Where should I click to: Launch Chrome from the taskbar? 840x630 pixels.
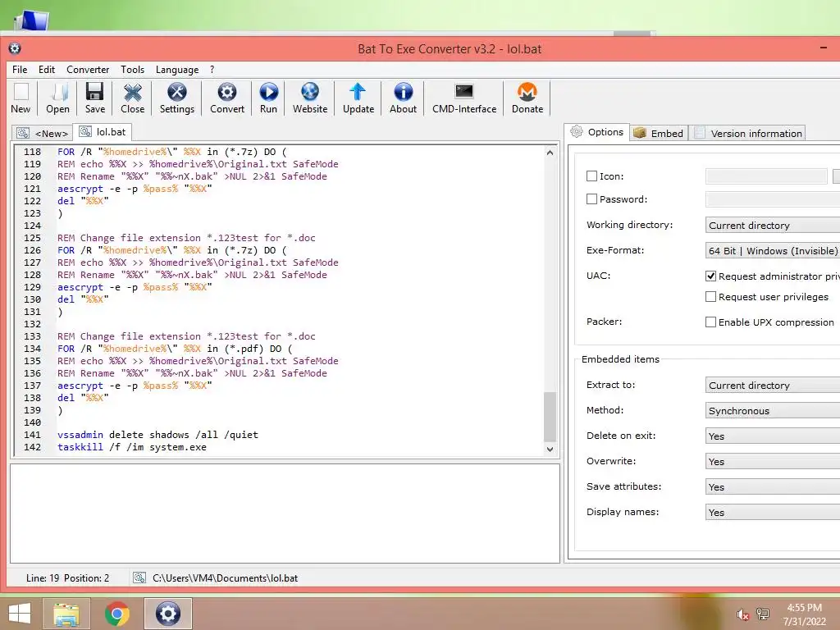pyautogui.click(x=117, y=614)
